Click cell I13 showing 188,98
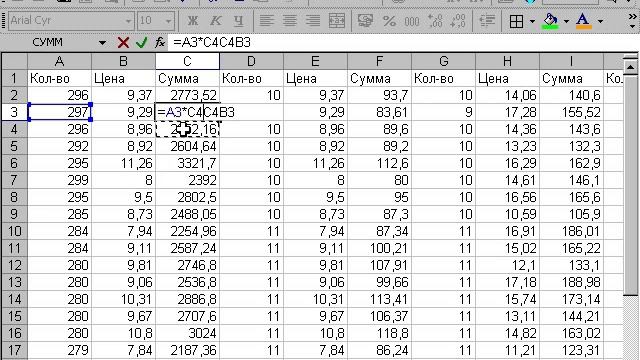Image resolution: width=640 pixels, height=360 pixels. 571,282
